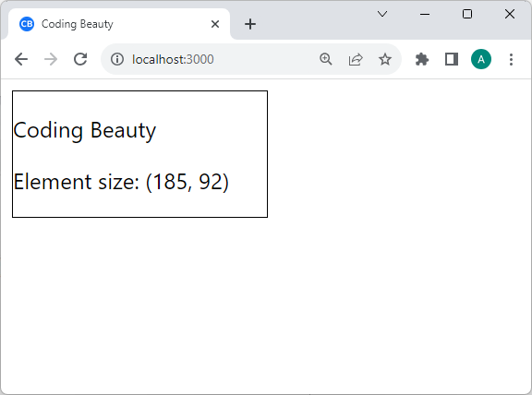The image size is (532, 395).
Task: Close the browser window
Action: click(510, 14)
